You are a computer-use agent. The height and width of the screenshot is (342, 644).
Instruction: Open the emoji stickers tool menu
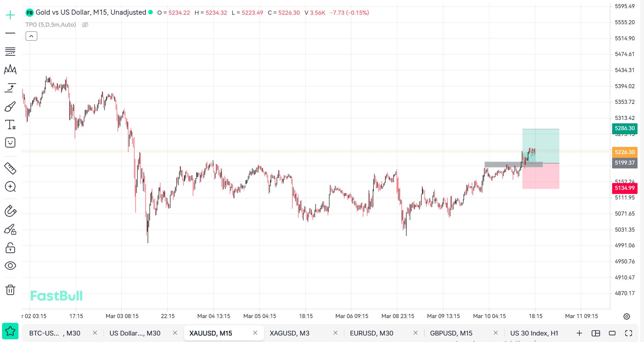10,142
